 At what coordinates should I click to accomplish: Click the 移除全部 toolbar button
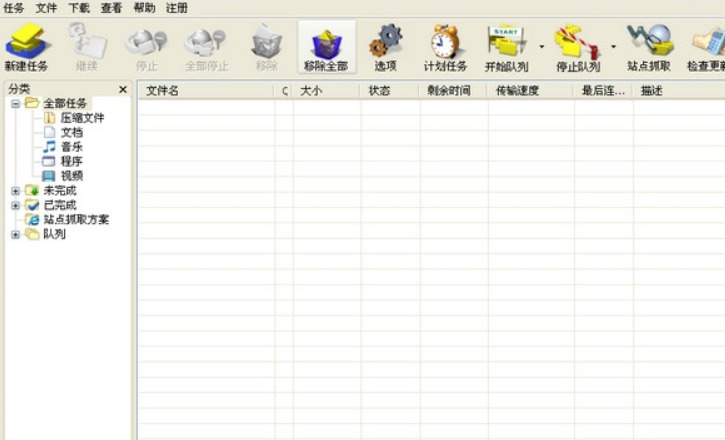326,47
